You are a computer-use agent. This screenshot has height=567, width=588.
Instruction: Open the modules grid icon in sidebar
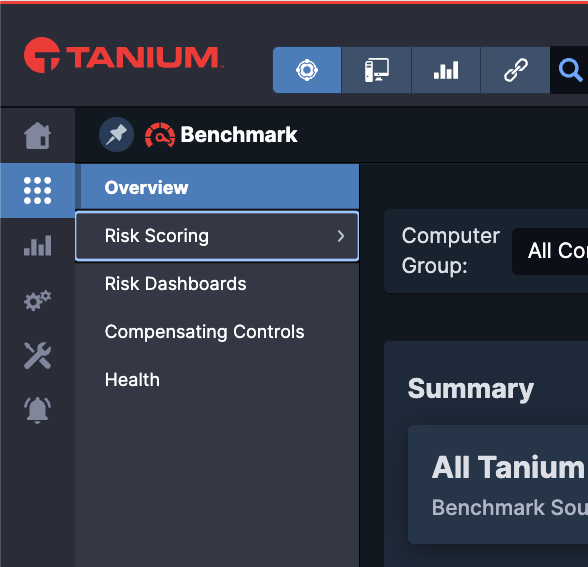[38, 190]
